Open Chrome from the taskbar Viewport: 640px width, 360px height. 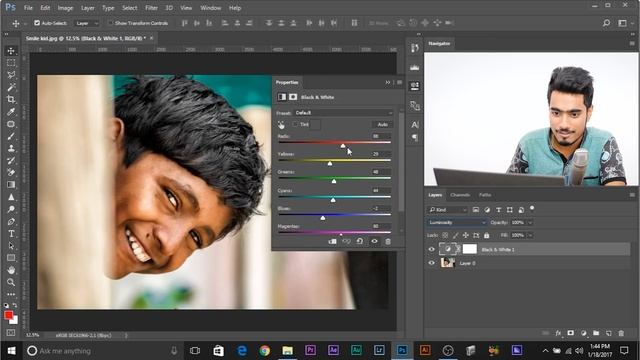(x=264, y=350)
